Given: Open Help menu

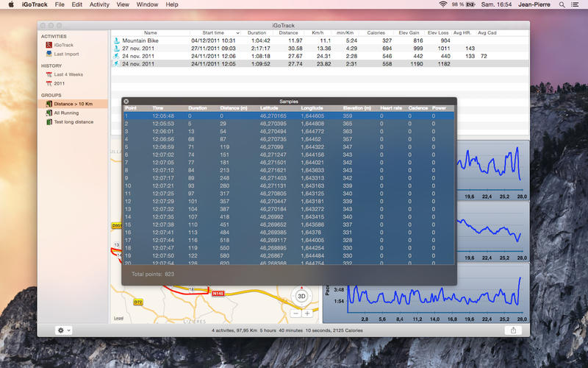Looking at the screenshot, I should 172,4.
